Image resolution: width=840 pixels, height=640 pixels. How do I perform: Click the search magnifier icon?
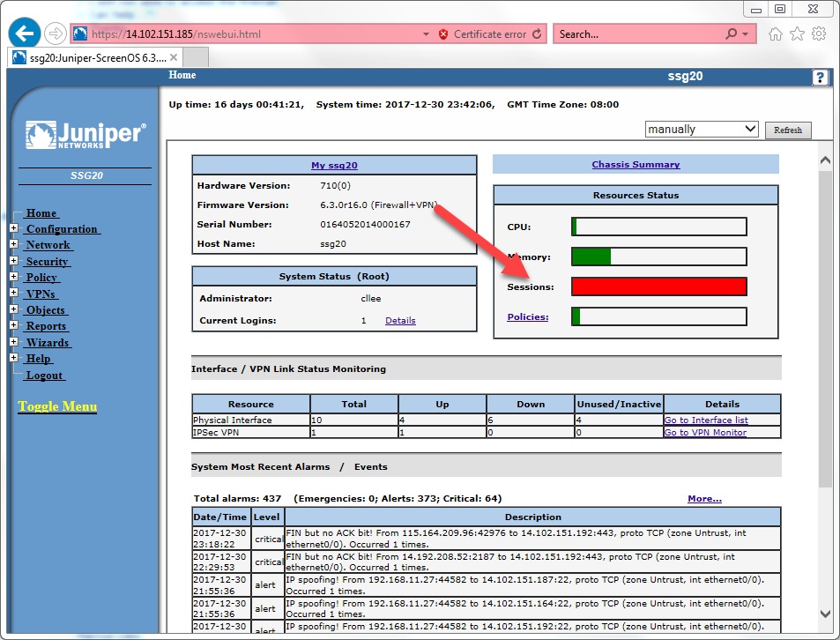click(x=731, y=34)
